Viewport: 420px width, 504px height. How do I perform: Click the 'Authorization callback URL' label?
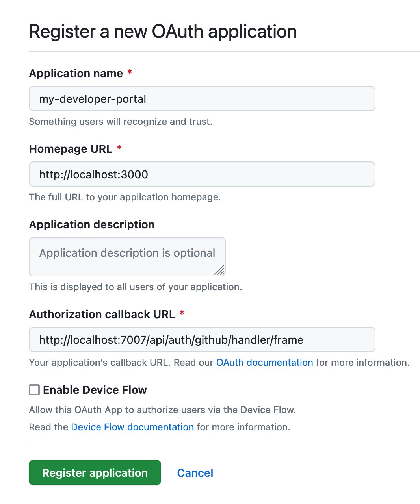point(102,314)
